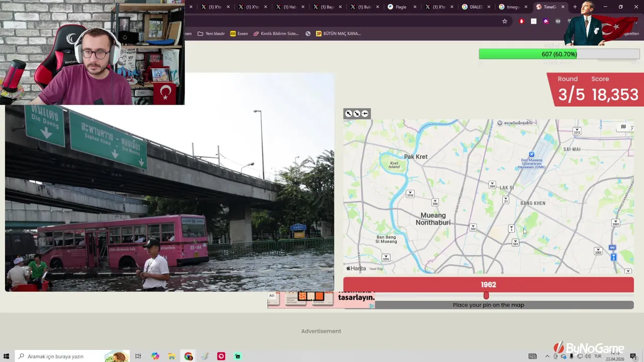Click the route 3215 shield on the map
The height and width of the screenshot is (362, 644).
click(386, 258)
